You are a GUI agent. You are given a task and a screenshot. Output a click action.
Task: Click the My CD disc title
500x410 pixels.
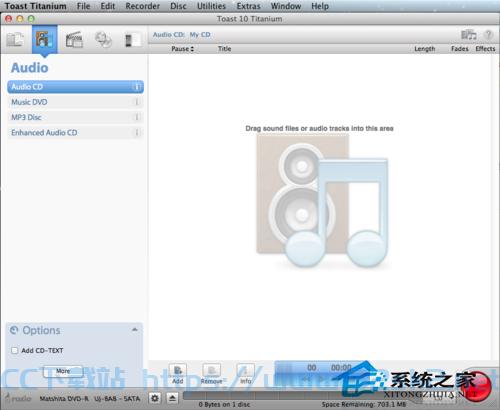pyautogui.click(x=200, y=35)
